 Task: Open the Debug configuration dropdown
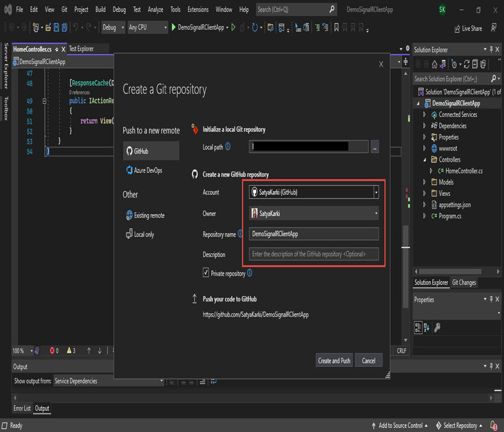pos(113,28)
